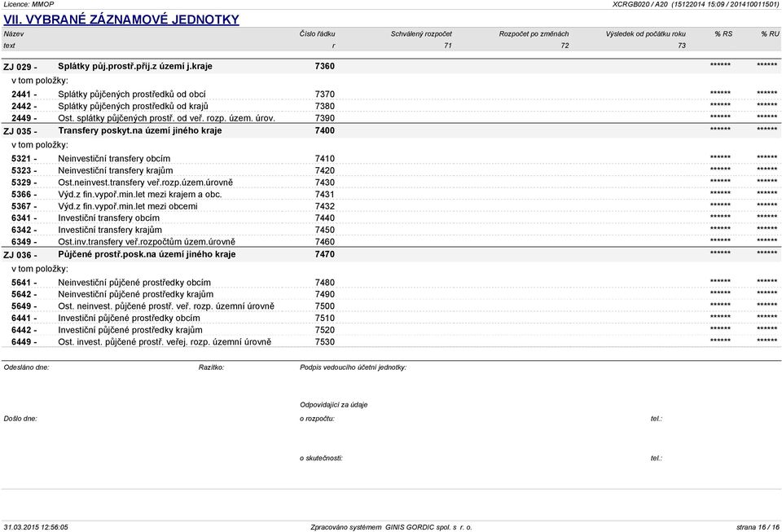Click row number 7440
Screen dimensions: 782x532
pos(325,218)
